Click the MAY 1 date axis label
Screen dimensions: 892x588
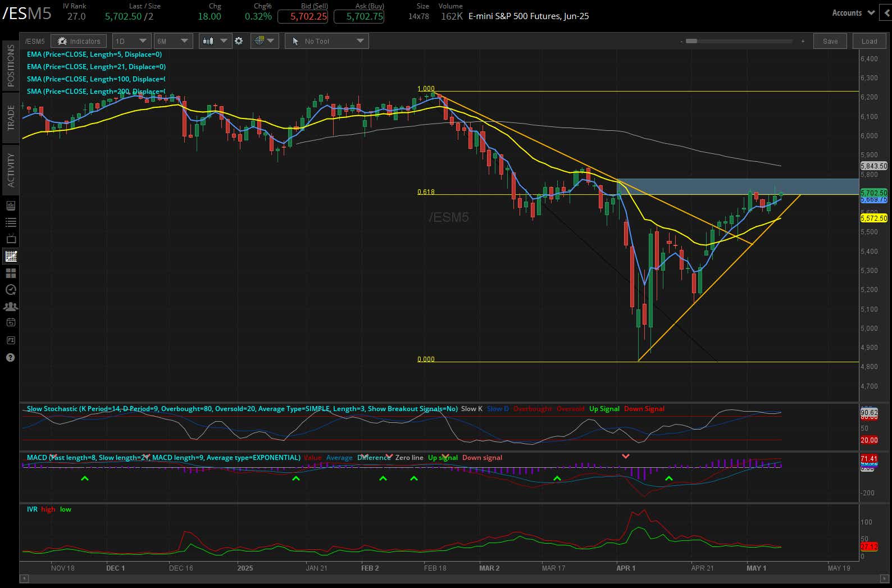[756, 568]
